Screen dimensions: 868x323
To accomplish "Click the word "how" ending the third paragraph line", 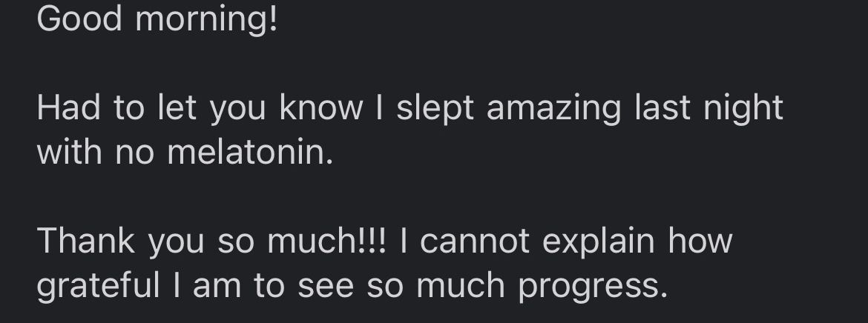I will click(700, 242).
